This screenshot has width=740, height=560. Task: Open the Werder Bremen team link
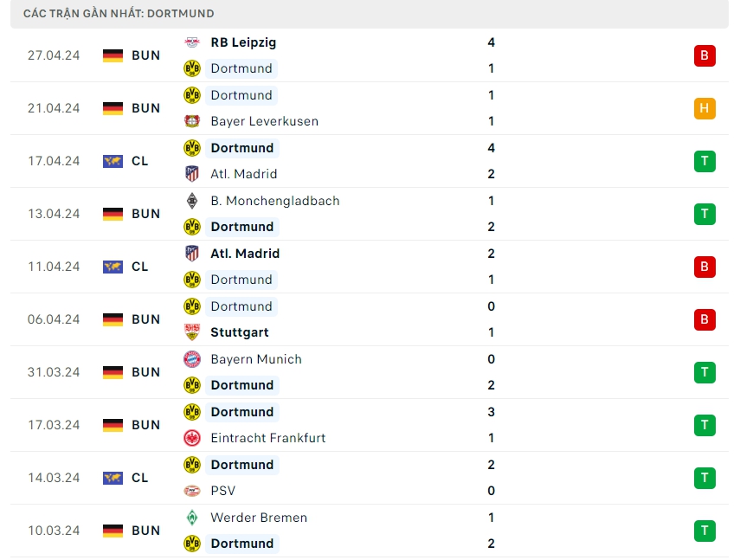click(x=259, y=518)
